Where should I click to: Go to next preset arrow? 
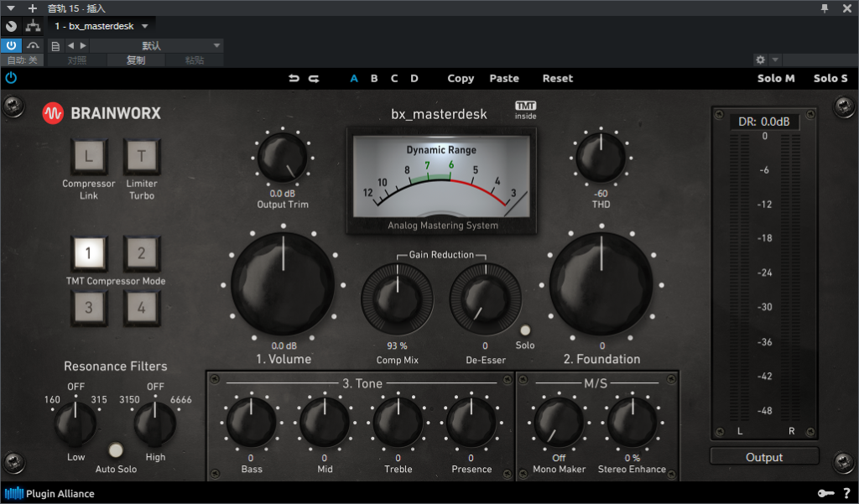coord(83,46)
